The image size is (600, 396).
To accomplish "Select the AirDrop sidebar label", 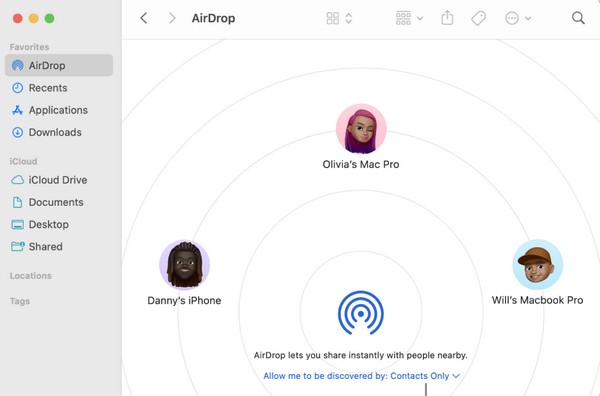I will click(47, 65).
